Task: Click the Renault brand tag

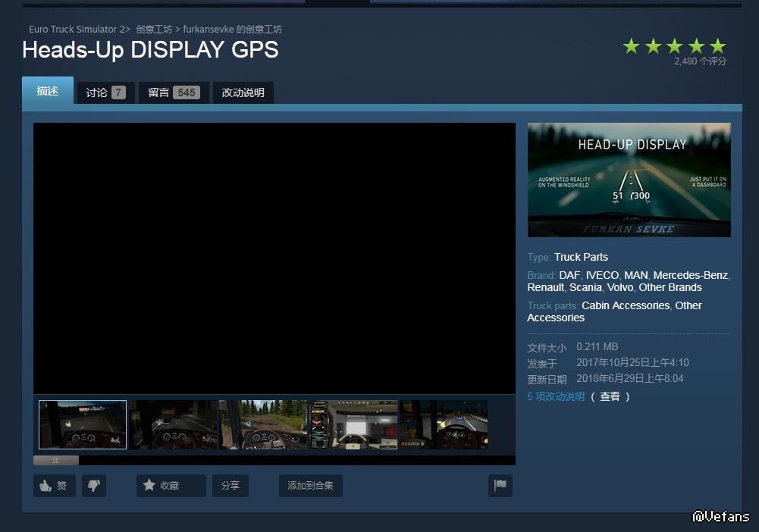Action: point(545,287)
